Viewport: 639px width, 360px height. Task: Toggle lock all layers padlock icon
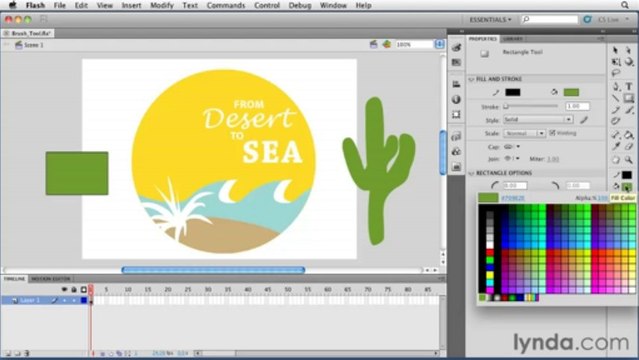click(x=74, y=289)
